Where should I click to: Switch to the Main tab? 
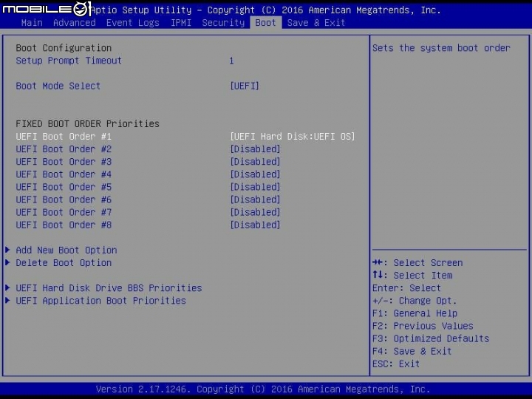click(32, 23)
